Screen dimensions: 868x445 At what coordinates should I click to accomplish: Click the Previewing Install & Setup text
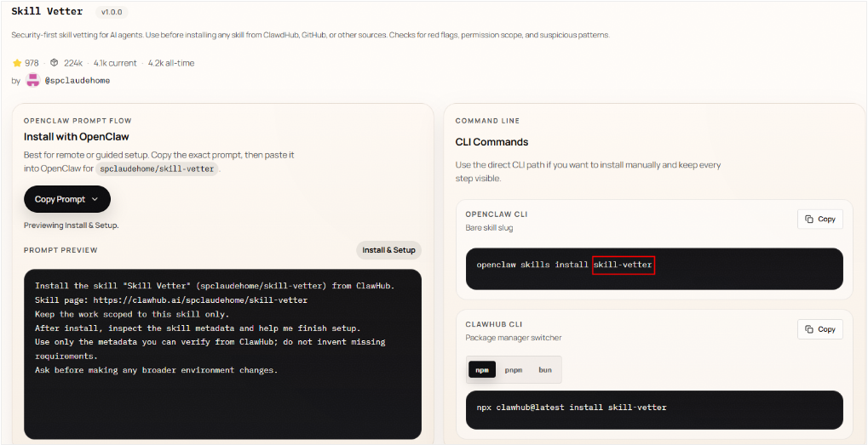[x=72, y=225]
